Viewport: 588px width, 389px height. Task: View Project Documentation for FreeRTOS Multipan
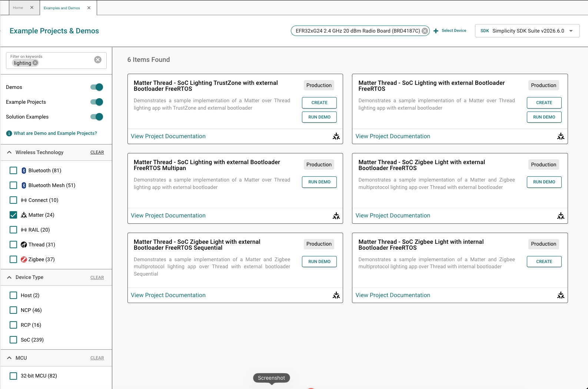168,216
